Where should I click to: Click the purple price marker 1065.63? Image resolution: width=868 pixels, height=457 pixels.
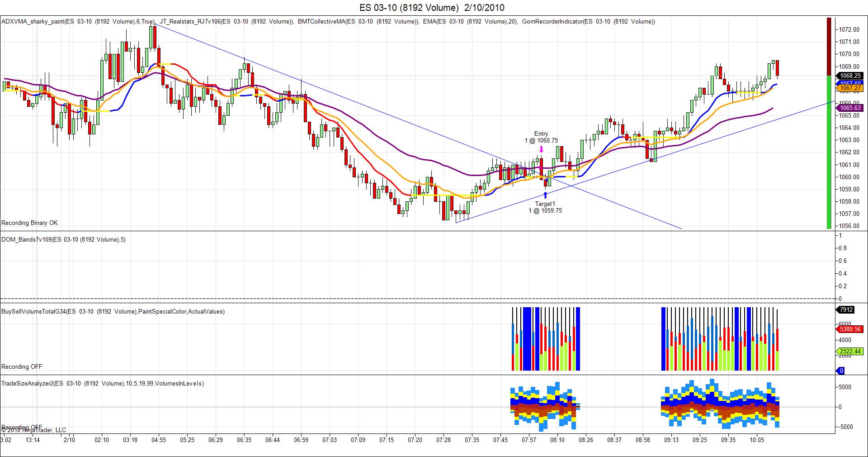pyautogui.click(x=850, y=108)
